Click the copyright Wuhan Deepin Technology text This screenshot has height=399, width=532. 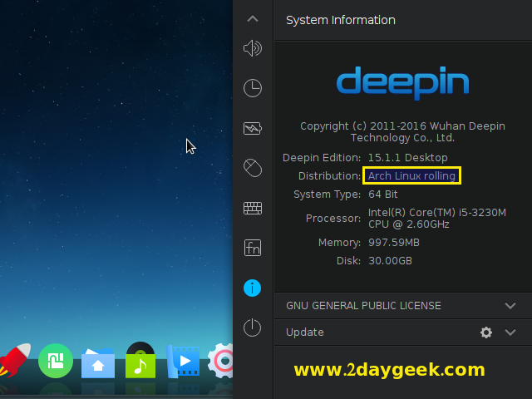(x=402, y=131)
